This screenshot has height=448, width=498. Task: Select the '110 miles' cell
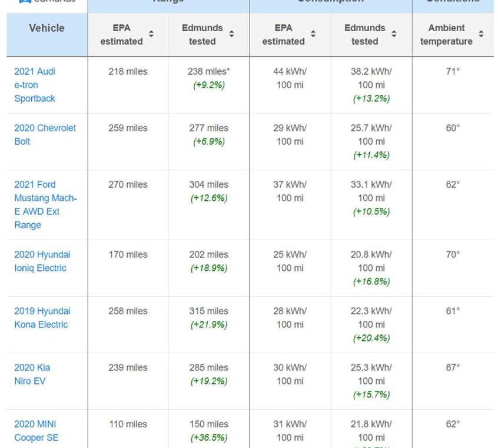click(x=128, y=424)
